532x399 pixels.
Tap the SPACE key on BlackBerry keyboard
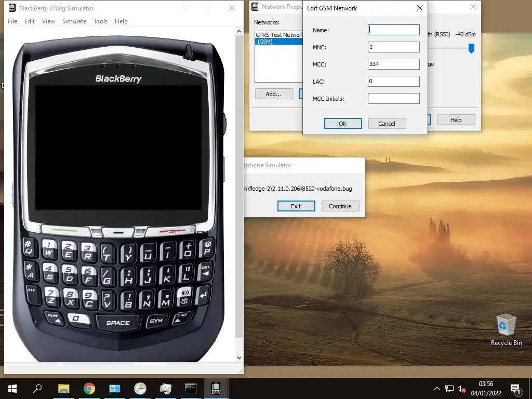click(x=118, y=323)
